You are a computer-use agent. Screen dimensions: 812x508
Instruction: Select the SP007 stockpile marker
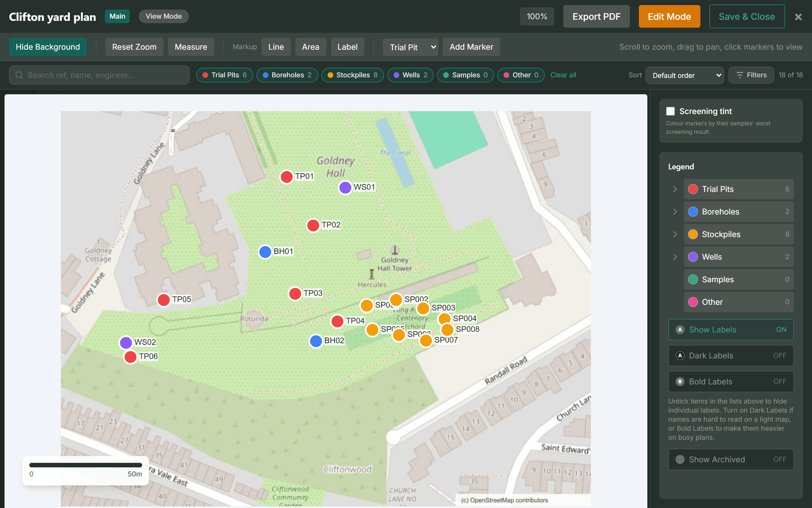click(426, 340)
